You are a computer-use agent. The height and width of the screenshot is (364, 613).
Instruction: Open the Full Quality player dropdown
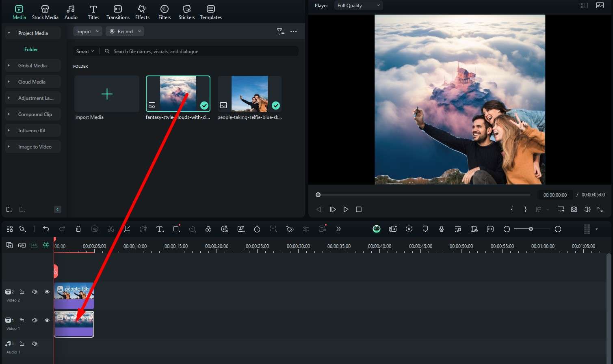click(358, 6)
